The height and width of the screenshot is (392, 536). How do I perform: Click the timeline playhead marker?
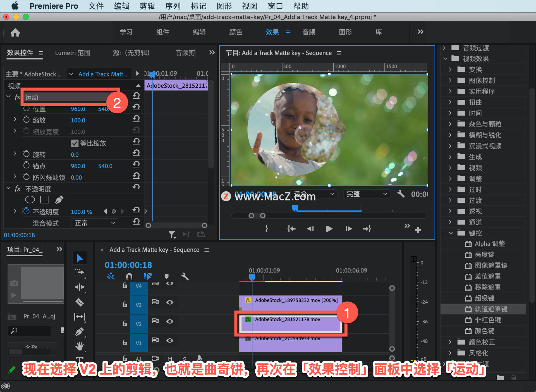pyautogui.click(x=252, y=277)
